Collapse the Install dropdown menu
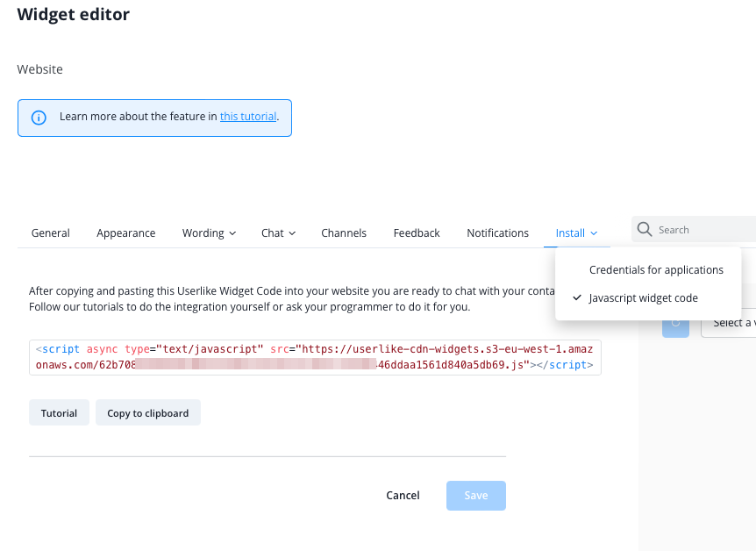756x551 pixels. click(576, 233)
